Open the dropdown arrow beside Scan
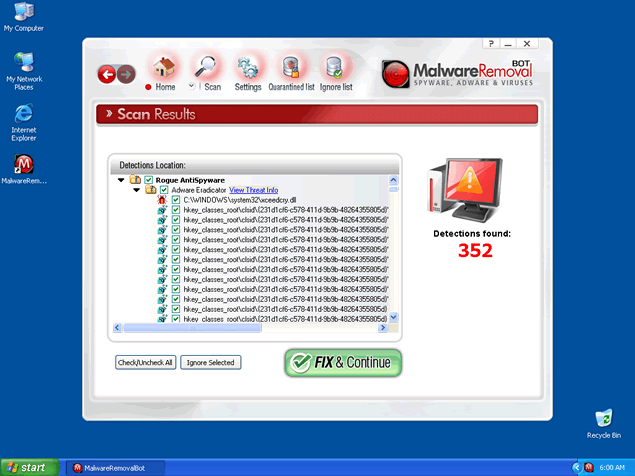Viewport: 635px width, 476px height. pos(191,87)
